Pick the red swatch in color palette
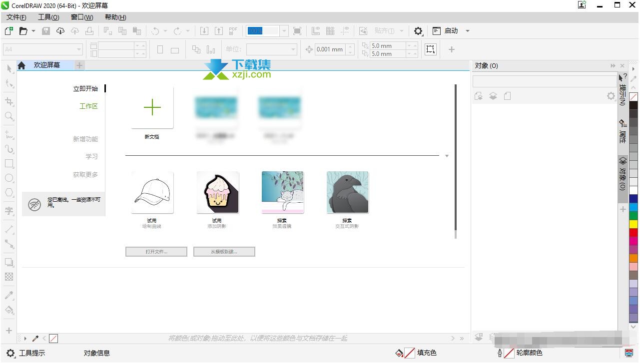The image size is (640, 364). tap(634, 232)
